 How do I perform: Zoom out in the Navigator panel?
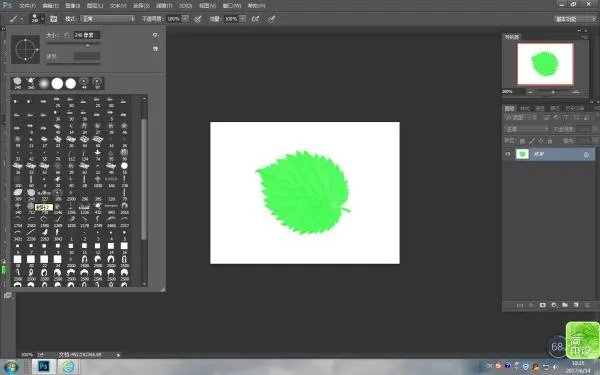[530, 92]
